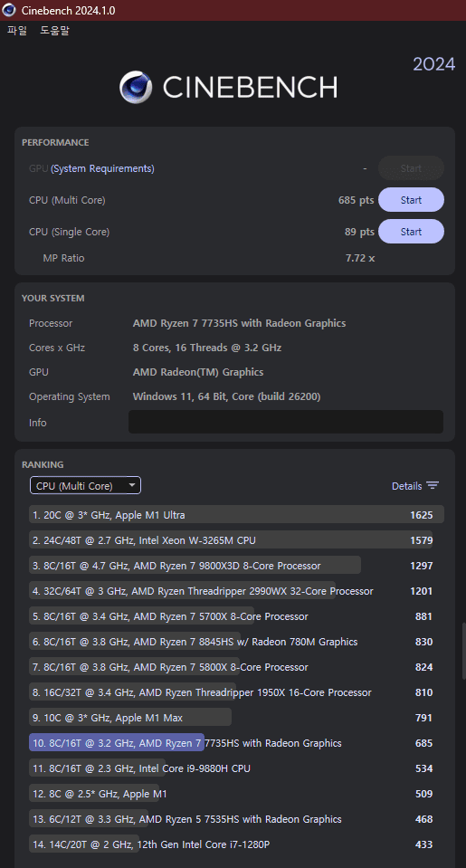The image size is (466, 868).
Task: Select the Threadripper 2990WX ranking row
Action: (x=236, y=591)
